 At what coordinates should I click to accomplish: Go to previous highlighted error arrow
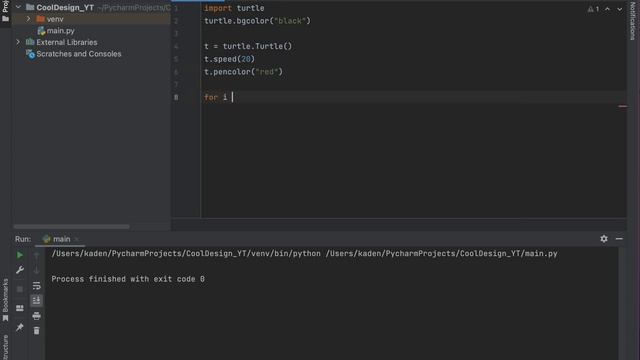click(x=607, y=9)
